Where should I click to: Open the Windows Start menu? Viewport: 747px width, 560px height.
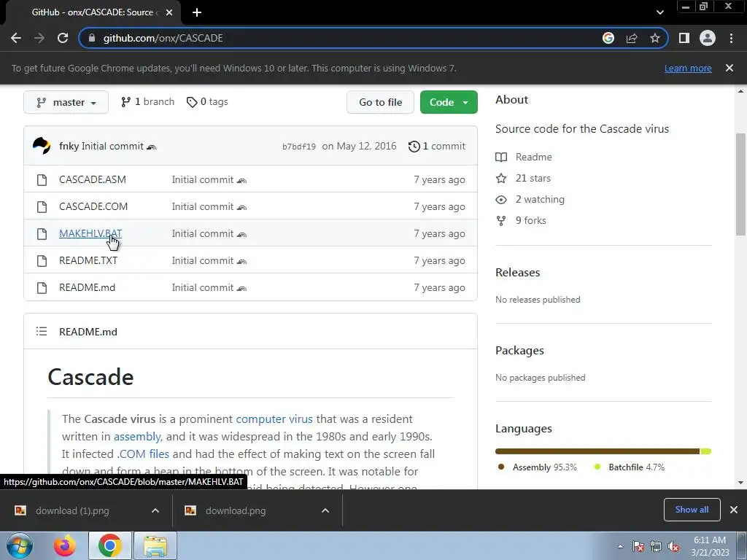(20, 545)
